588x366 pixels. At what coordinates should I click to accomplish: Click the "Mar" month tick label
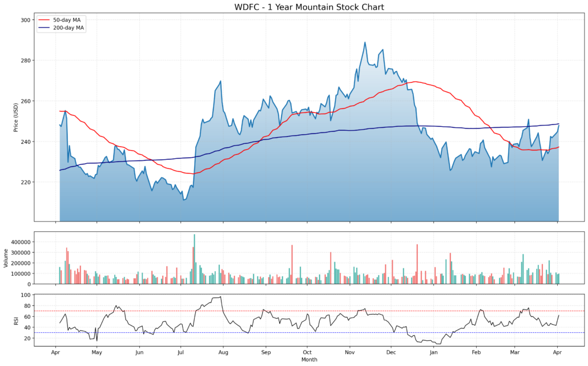click(514, 352)
